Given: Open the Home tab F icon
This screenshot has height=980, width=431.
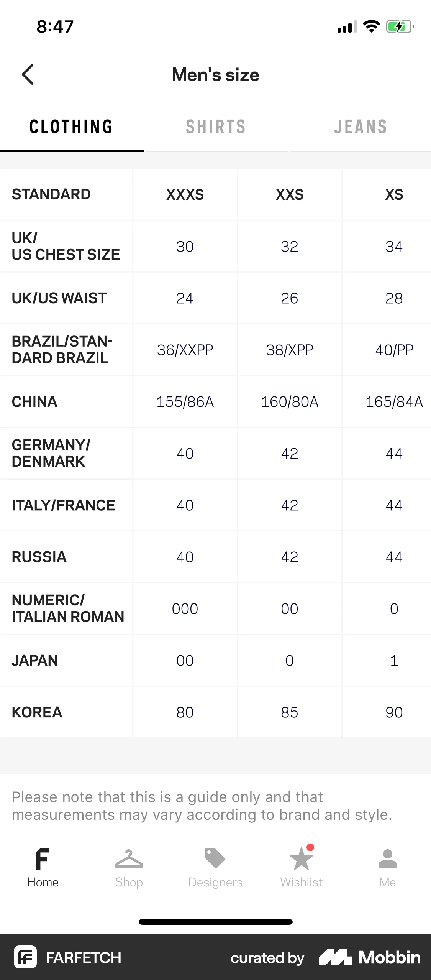Looking at the screenshot, I should (x=43, y=859).
